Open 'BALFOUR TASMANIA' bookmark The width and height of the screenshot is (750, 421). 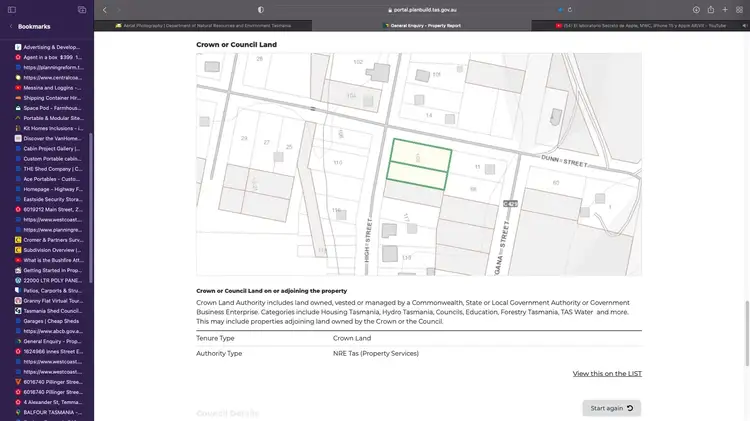click(53, 412)
